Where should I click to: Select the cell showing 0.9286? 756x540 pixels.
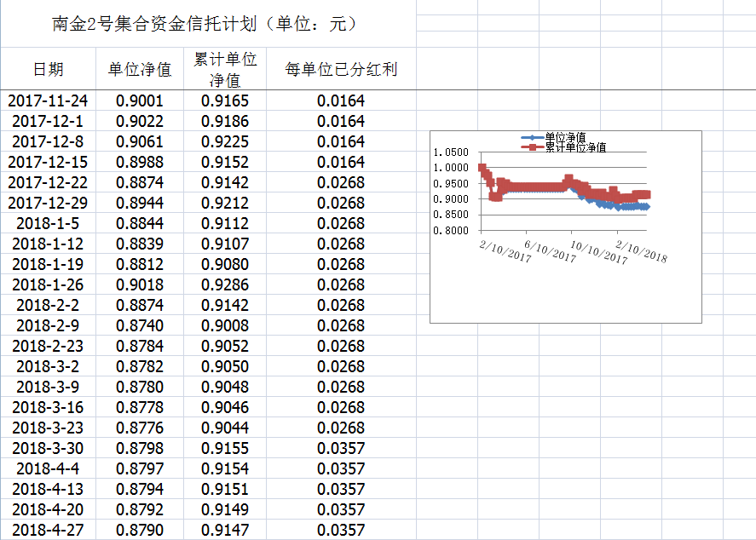(x=225, y=284)
